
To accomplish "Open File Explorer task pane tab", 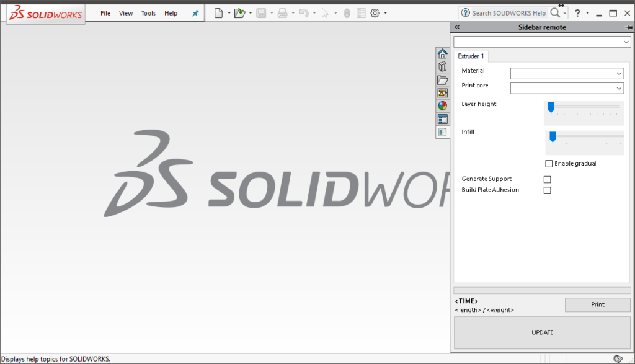I will [442, 80].
